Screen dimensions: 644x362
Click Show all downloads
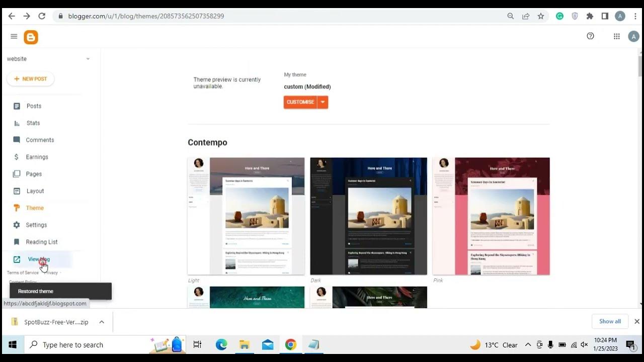coord(610,322)
